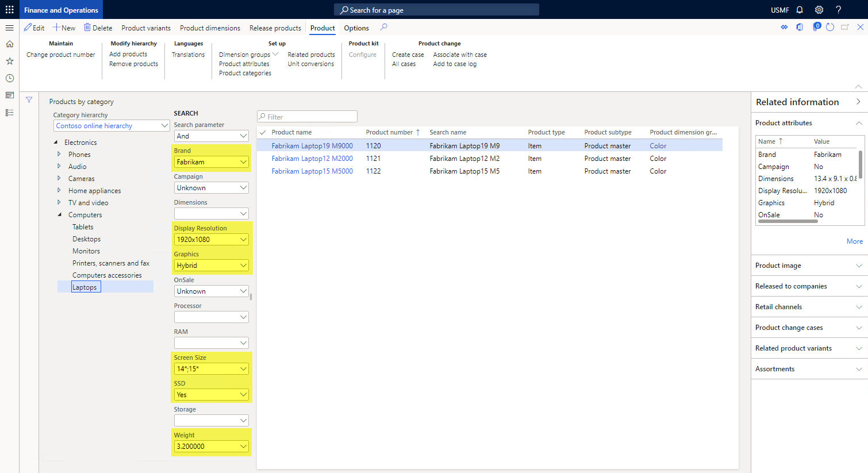Click the Help question mark icon

click(839, 10)
